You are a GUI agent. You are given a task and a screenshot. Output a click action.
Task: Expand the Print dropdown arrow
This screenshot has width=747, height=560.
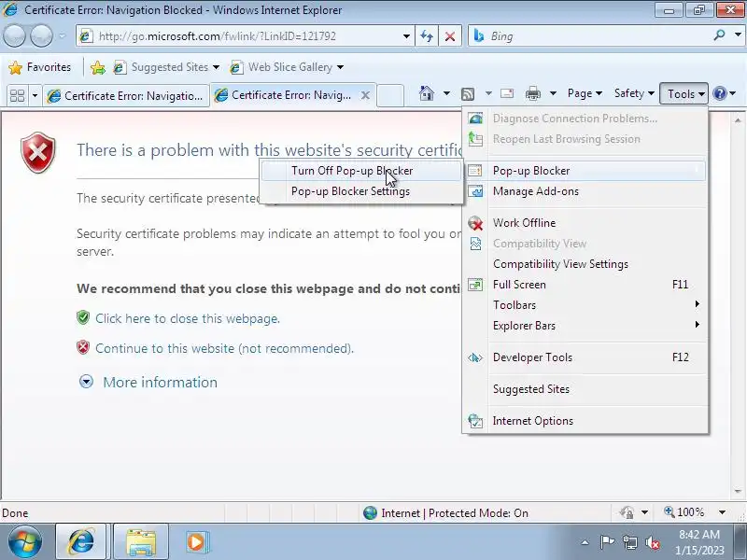pyautogui.click(x=553, y=93)
